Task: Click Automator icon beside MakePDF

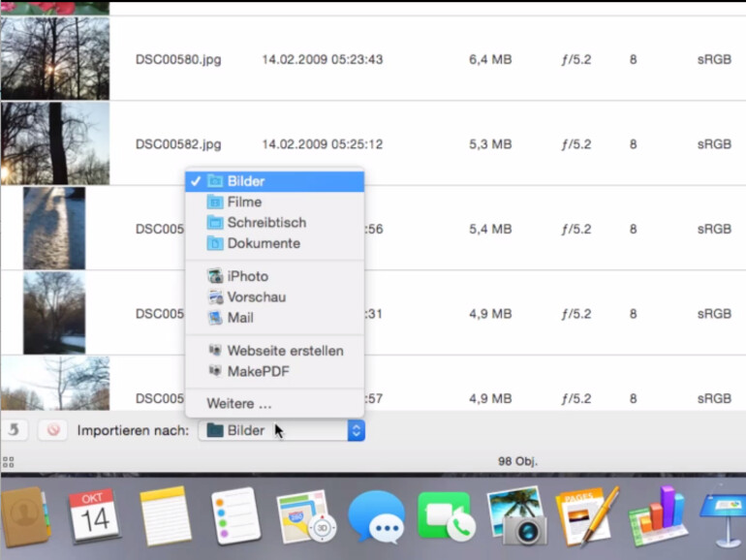Action: tap(215, 371)
